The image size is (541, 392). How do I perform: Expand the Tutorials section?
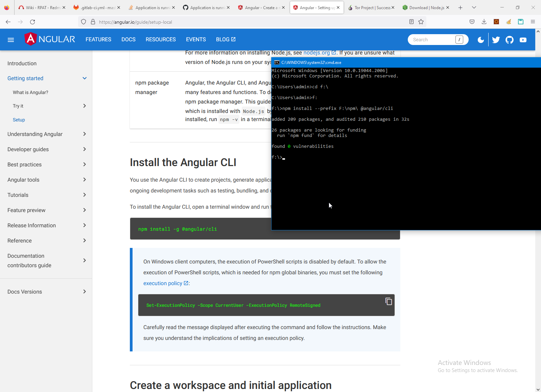click(85, 195)
